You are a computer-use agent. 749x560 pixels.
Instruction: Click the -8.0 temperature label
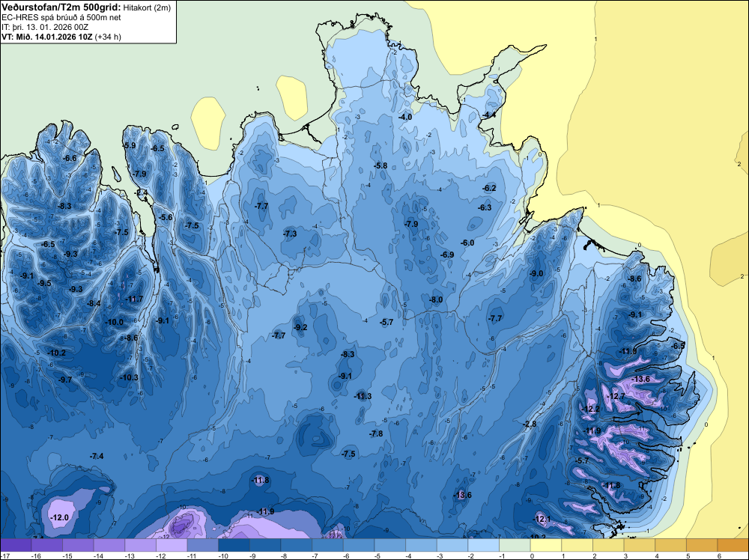click(436, 299)
